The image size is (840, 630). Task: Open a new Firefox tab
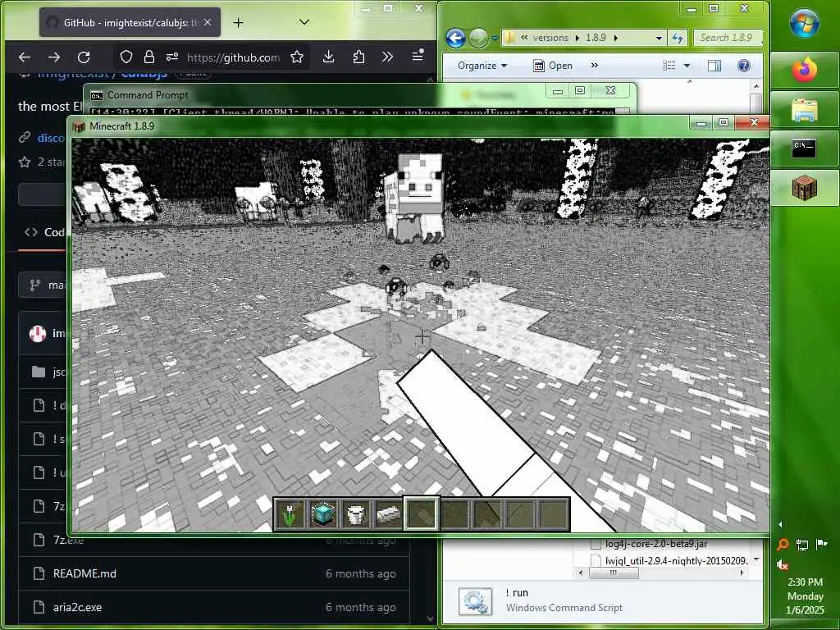(x=239, y=22)
